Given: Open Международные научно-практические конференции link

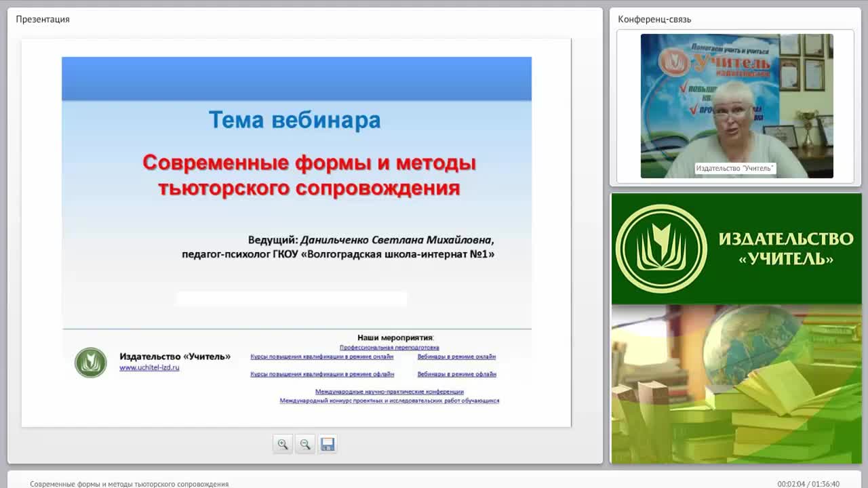Looking at the screenshot, I should coord(389,392).
